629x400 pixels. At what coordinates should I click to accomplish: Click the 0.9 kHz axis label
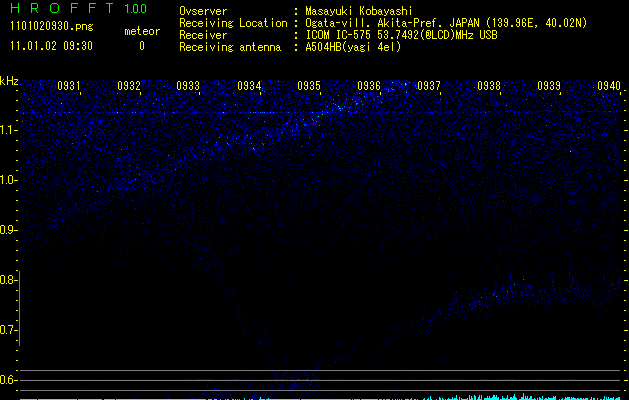[x=8, y=230]
